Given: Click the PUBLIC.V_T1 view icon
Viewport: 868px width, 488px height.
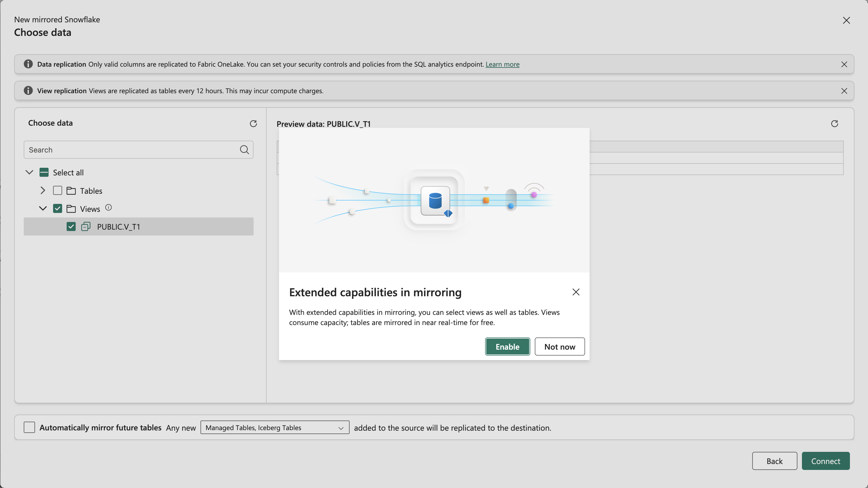Looking at the screenshot, I should point(86,226).
